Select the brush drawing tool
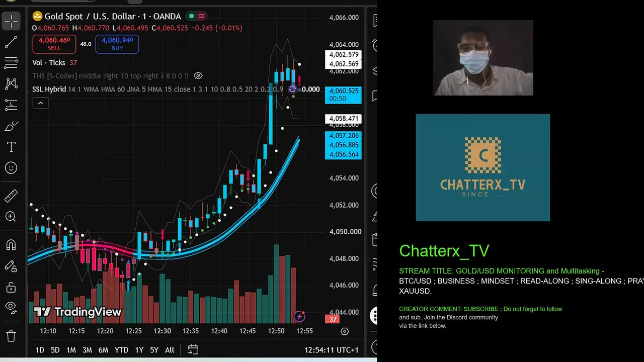The width and height of the screenshot is (644, 362). point(11,126)
